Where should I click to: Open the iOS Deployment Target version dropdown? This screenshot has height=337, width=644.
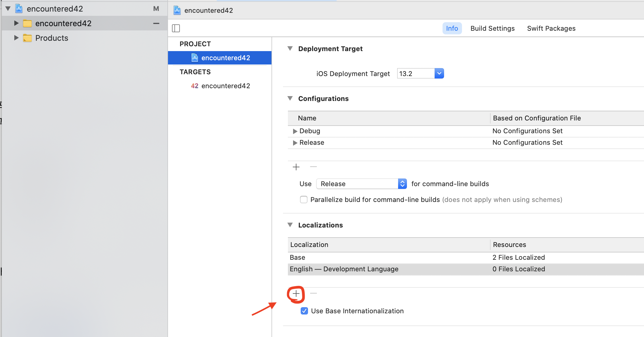439,74
